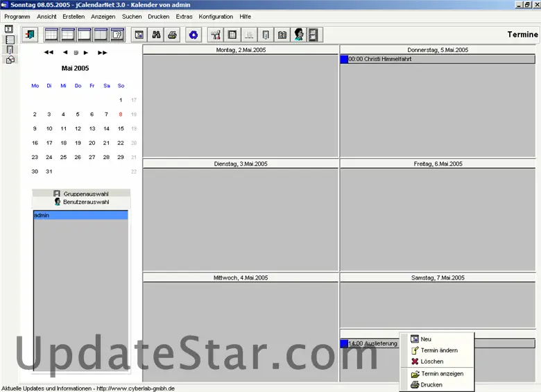Open the 00:00 Christi Himmelfahrt appointment
541x392 pixels.
[x=438, y=59]
